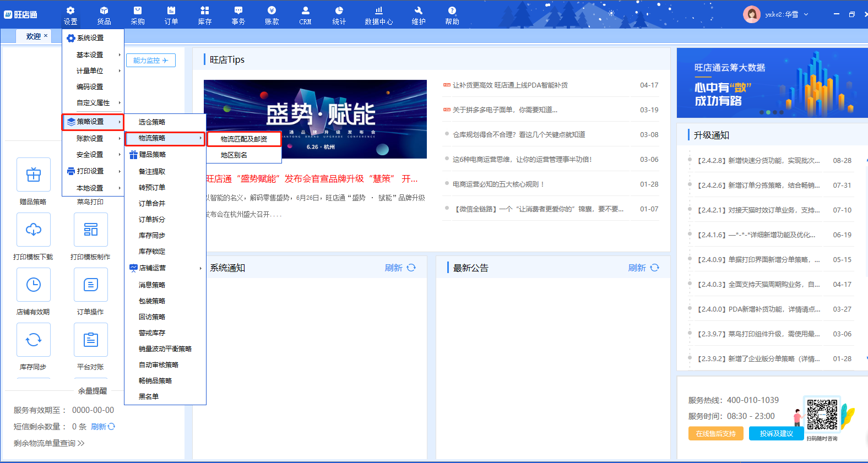The width and height of the screenshot is (868, 463).
Task: Select the 物流策略 menu item
Action: click(165, 138)
